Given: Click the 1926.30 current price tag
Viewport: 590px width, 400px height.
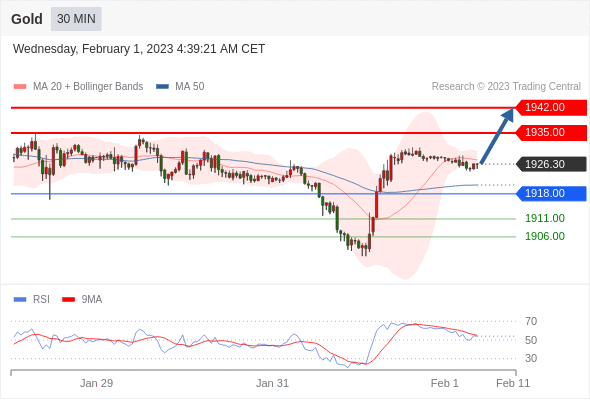Looking at the screenshot, I should pyautogui.click(x=551, y=164).
